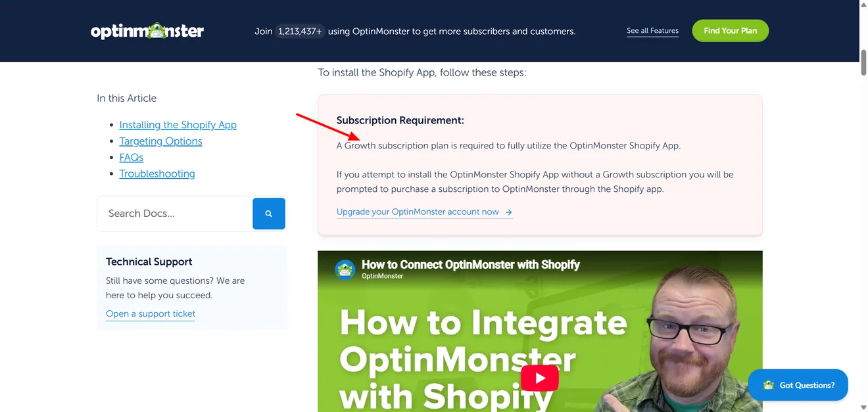Click the page vertical scrollbar thumb

coord(863,64)
